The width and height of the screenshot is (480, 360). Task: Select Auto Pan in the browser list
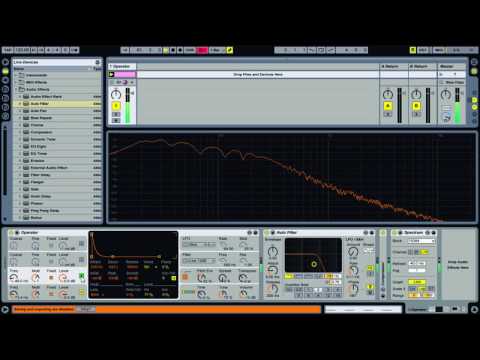[x=57, y=111]
